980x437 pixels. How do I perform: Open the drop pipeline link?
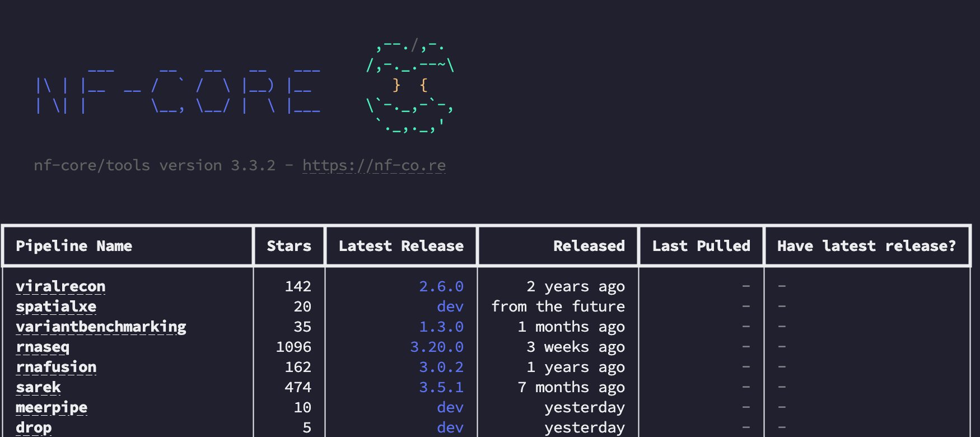point(34,427)
